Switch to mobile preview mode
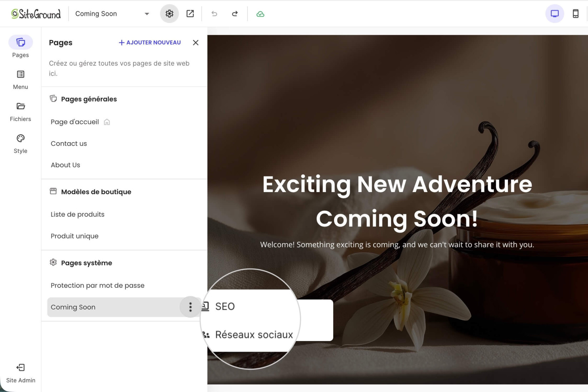The width and height of the screenshot is (588, 392). [x=575, y=14]
